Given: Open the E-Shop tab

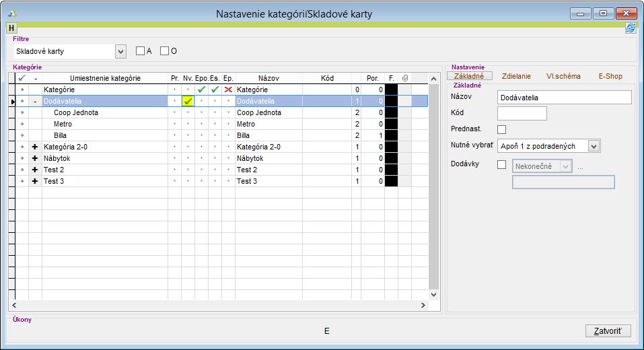Looking at the screenshot, I should (x=610, y=76).
